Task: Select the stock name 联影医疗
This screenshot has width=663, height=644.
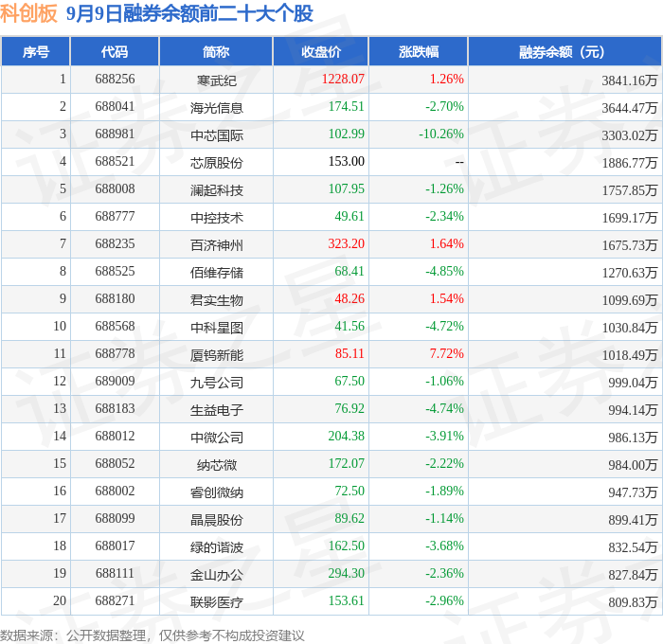Action: [217, 602]
